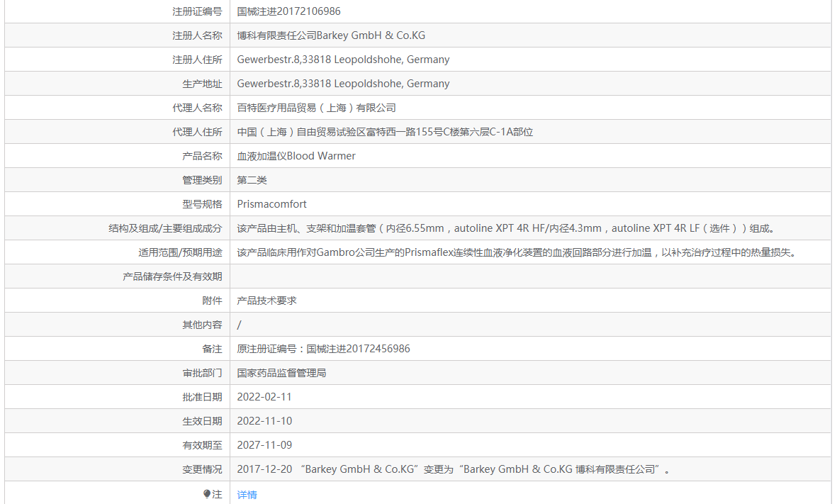The width and height of the screenshot is (837, 504).
Task: Select the approving department 国家药品监督管理局
Action: tap(281, 373)
